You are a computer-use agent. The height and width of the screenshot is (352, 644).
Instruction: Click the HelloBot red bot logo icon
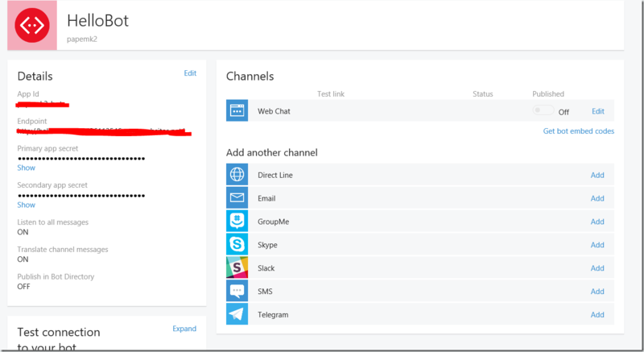[x=32, y=26]
